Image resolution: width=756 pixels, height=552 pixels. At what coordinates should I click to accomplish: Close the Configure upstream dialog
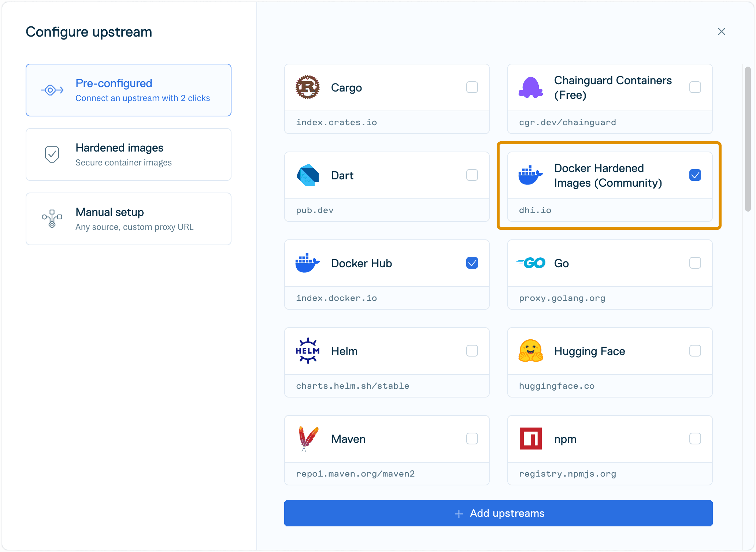(x=722, y=31)
